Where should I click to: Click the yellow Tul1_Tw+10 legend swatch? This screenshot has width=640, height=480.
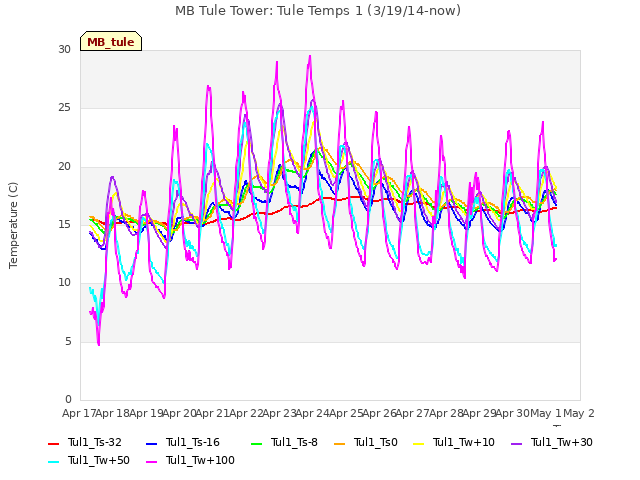coord(419,443)
